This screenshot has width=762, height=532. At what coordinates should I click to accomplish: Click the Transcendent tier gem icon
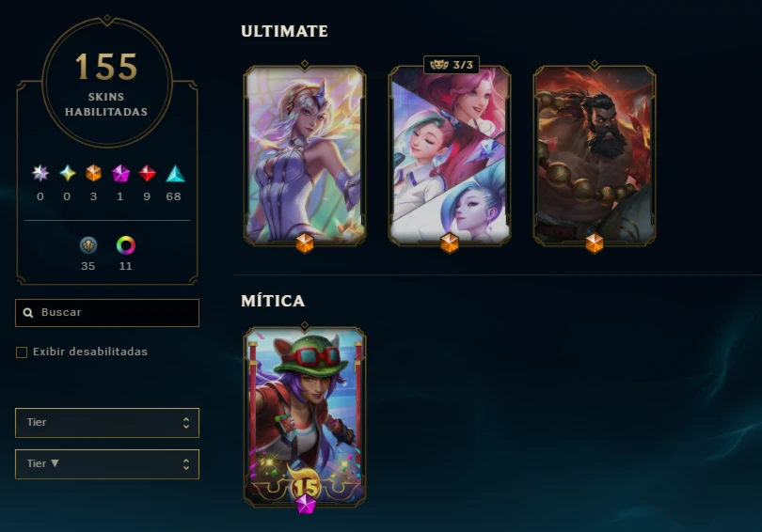coord(40,173)
